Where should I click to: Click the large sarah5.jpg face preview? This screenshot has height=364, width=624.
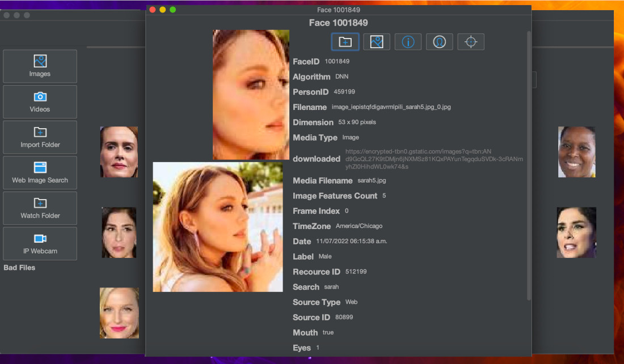(x=218, y=227)
